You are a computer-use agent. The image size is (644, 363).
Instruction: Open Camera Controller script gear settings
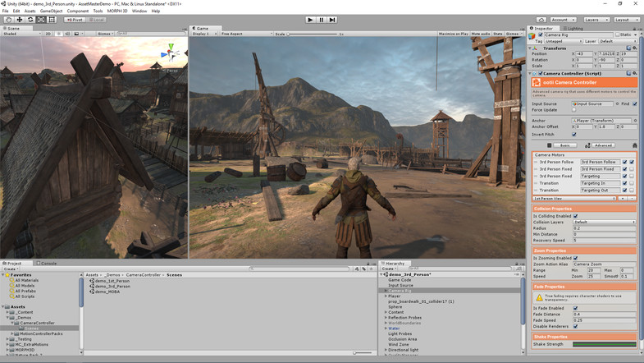coord(634,73)
